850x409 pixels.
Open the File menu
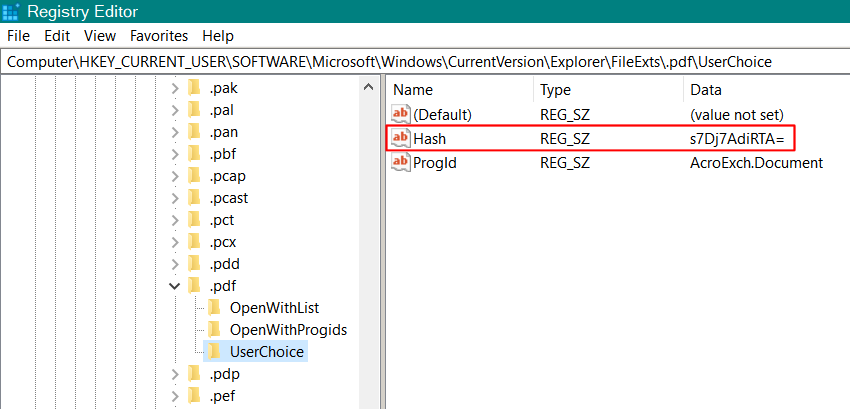pos(19,36)
